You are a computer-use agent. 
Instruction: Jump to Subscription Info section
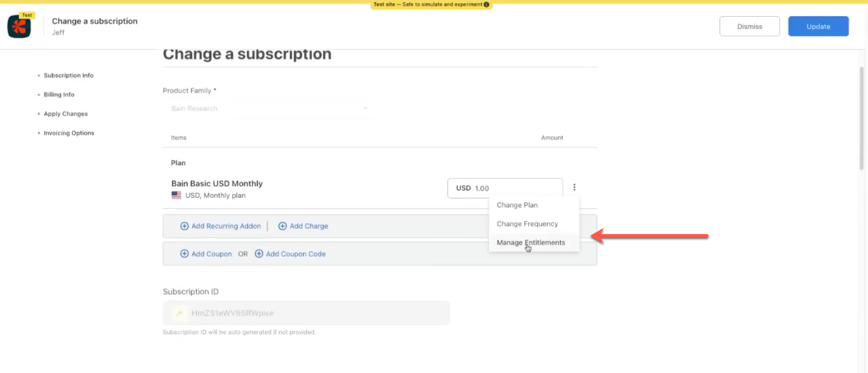[69, 76]
